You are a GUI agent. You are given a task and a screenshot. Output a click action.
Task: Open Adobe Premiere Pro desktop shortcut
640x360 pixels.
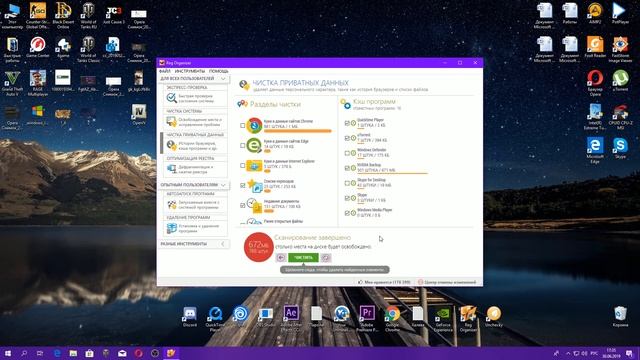point(367,318)
